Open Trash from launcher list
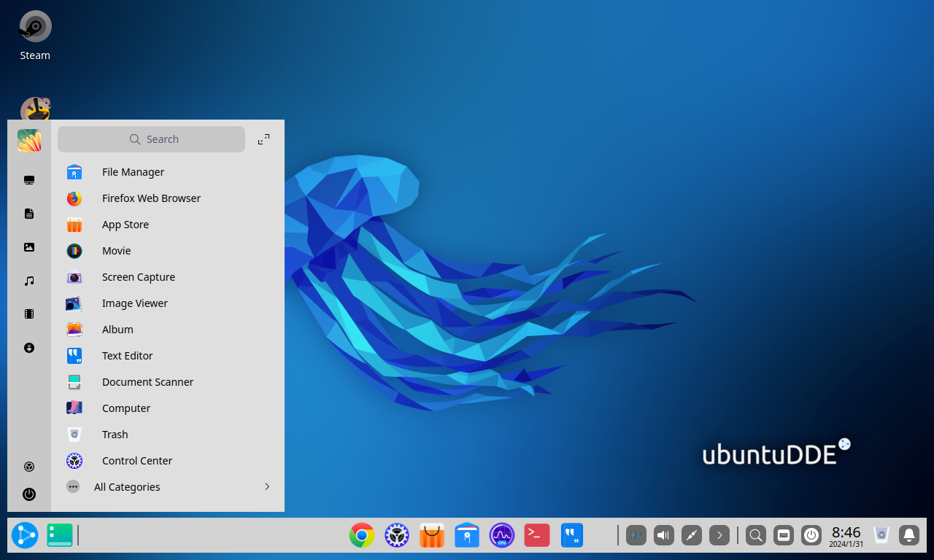Viewport: 934px width, 560px height. 167,435
